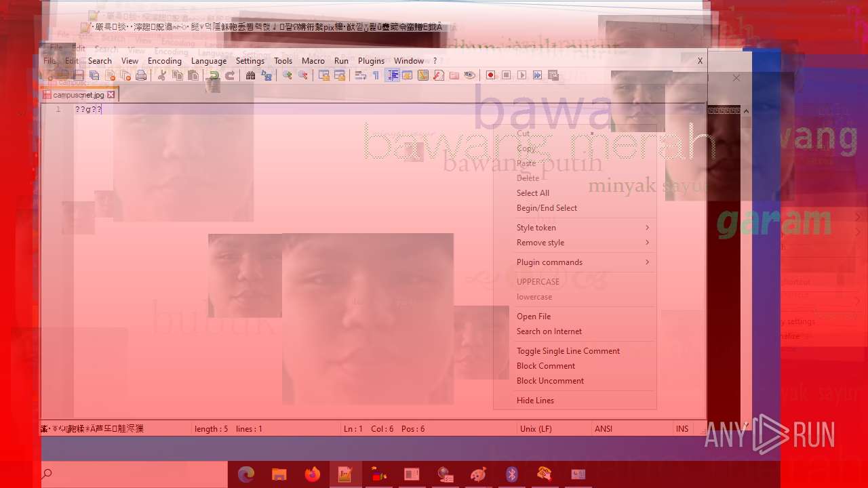Click the macro Playback icon

coord(521,75)
